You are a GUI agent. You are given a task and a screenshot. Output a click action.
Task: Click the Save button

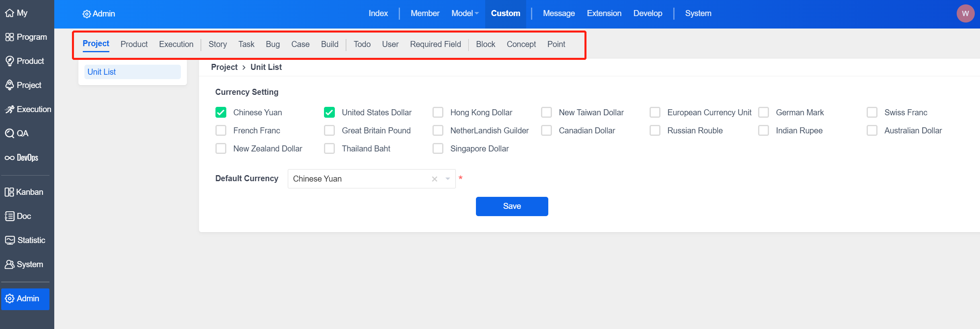(x=512, y=206)
